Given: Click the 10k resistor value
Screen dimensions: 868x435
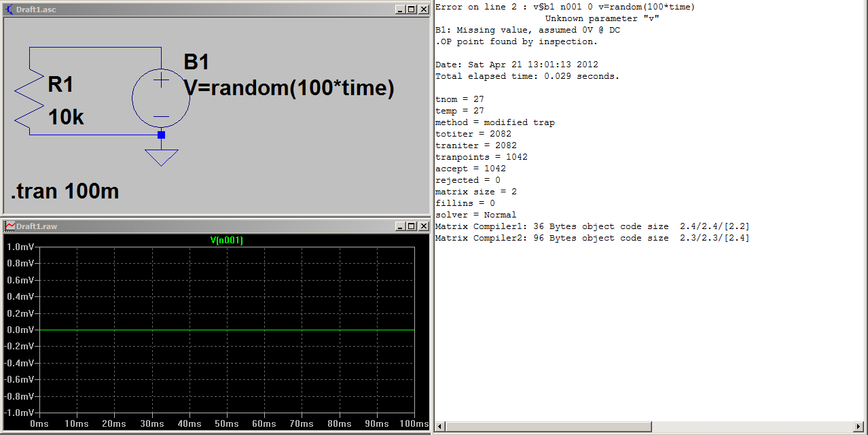Looking at the screenshot, I should tap(66, 118).
